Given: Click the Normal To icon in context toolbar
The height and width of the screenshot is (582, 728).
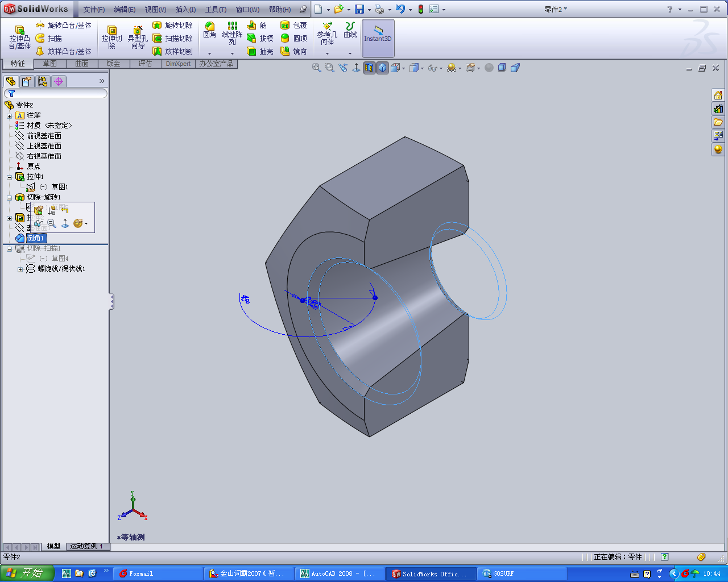Looking at the screenshot, I should pyautogui.click(x=65, y=223).
